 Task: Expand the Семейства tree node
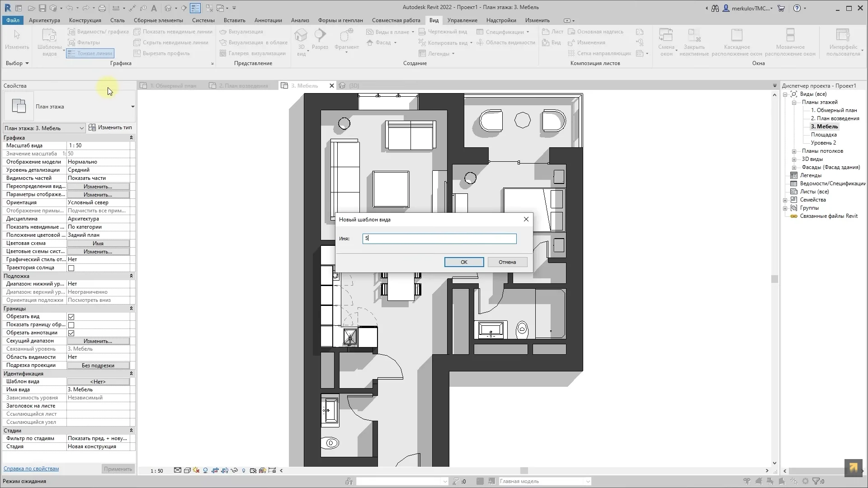(785, 200)
